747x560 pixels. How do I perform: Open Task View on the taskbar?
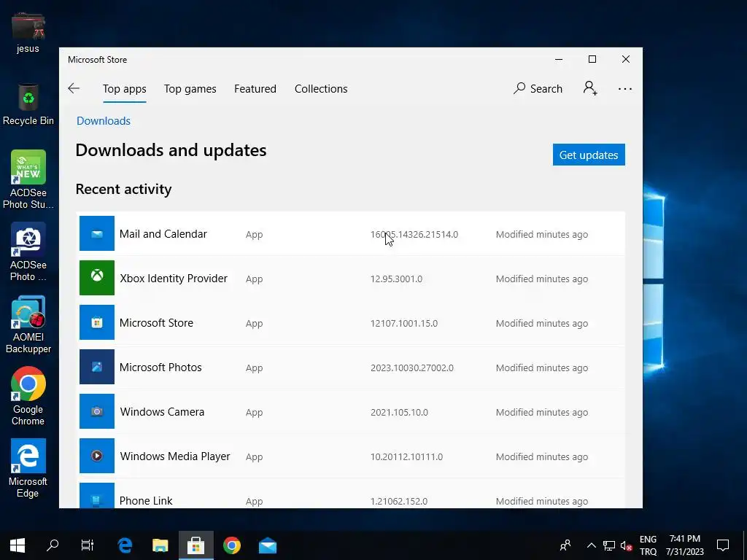[x=88, y=545]
